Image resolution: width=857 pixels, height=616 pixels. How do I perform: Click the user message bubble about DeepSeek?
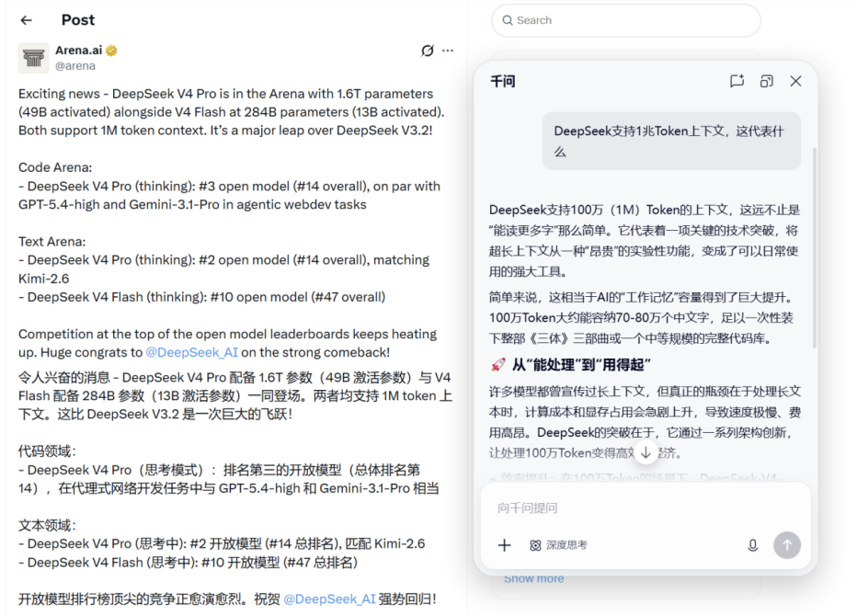pos(672,141)
